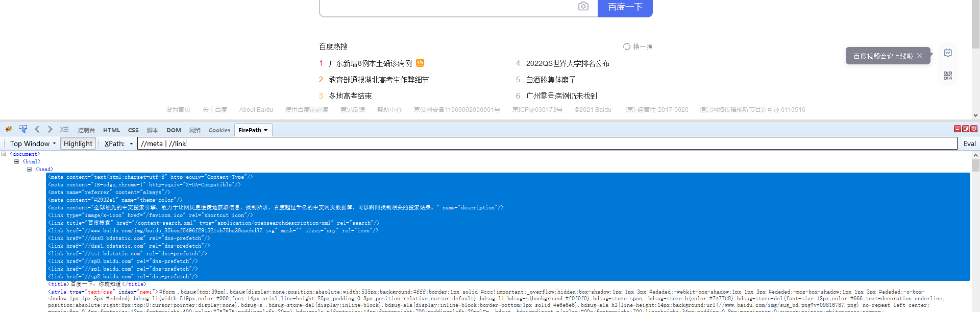The height and width of the screenshot is (312, 980).
Task: Open the command line toggle icon
Action: pos(64,129)
